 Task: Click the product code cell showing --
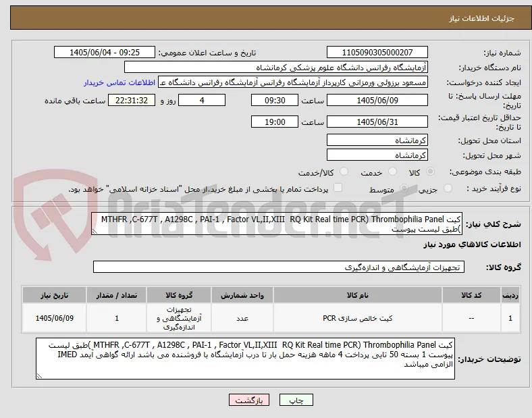click(x=471, y=318)
